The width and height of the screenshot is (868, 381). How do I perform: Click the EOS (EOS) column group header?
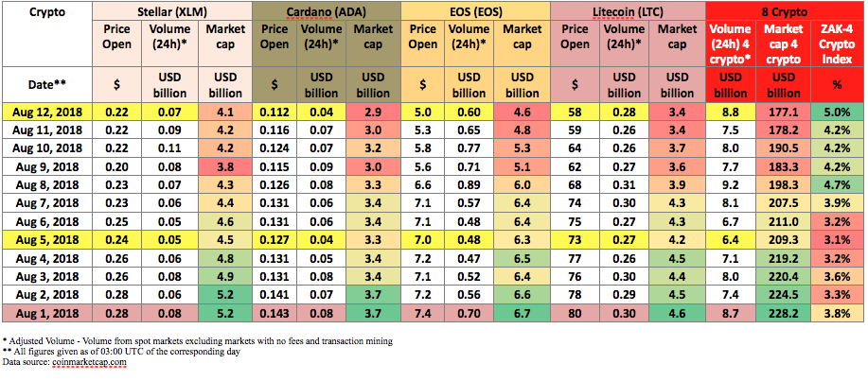(x=475, y=10)
